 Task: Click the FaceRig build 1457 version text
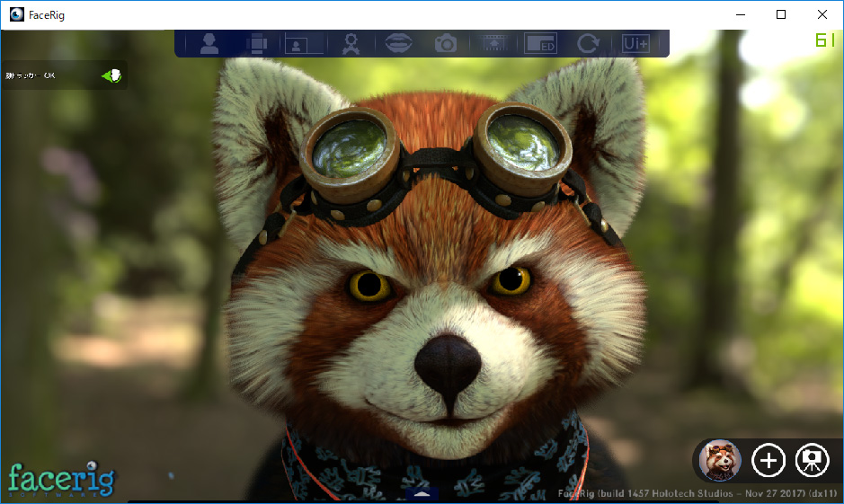click(697, 493)
